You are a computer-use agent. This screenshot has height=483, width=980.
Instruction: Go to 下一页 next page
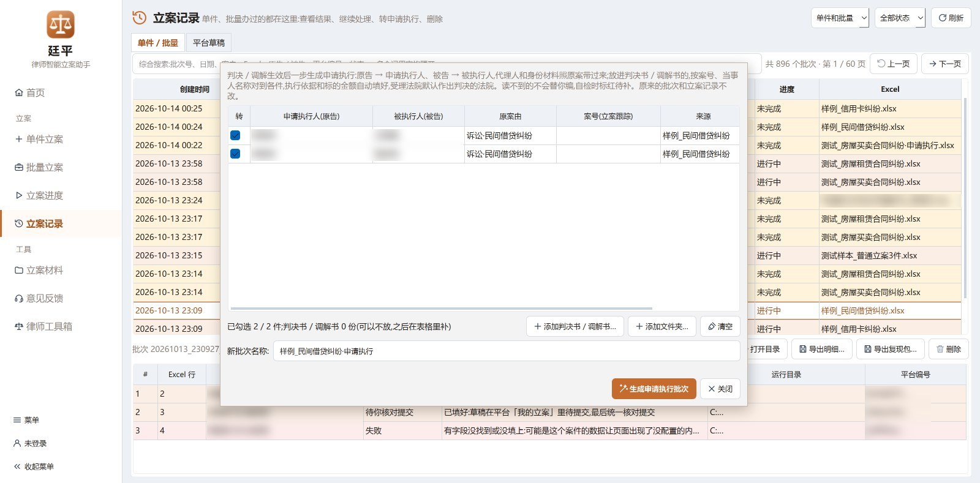pos(945,64)
